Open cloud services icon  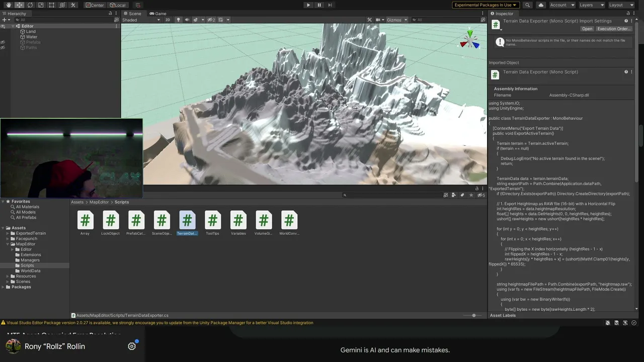(x=541, y=5)
